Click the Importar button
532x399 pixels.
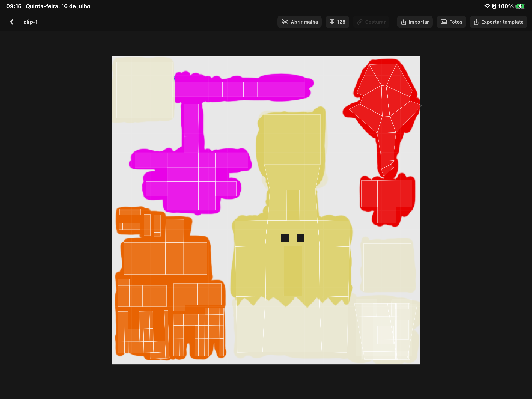(415, 22)
